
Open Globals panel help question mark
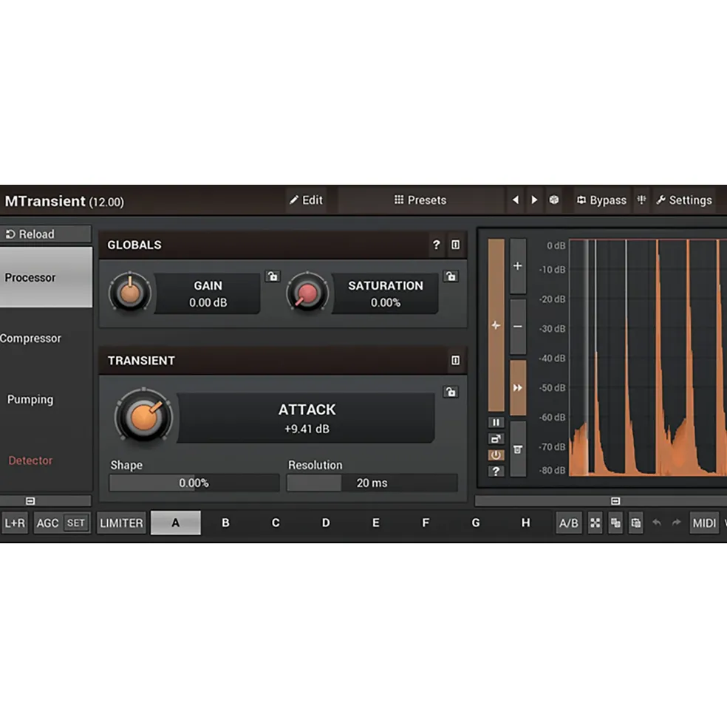(x=436, y=245)
